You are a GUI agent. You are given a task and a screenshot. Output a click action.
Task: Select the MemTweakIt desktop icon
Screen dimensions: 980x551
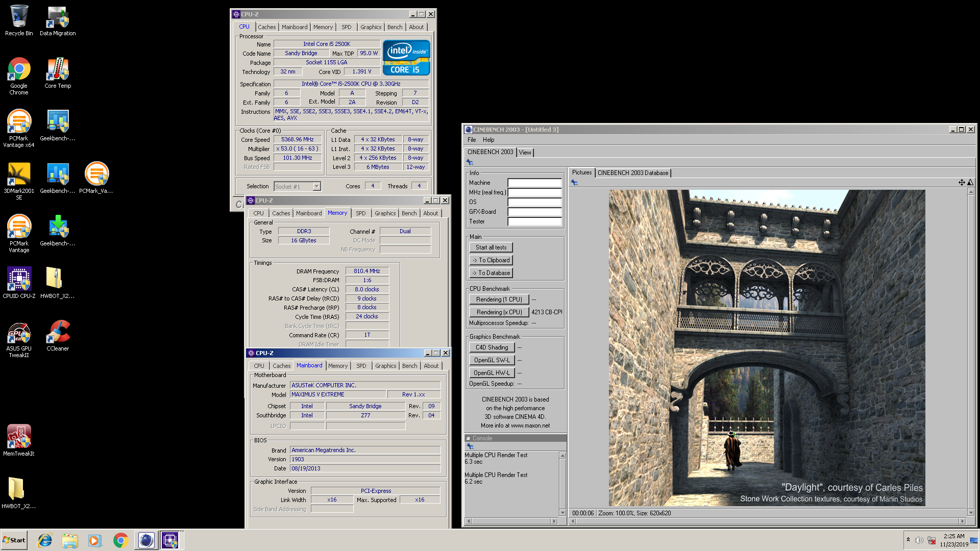coord(19,441)
